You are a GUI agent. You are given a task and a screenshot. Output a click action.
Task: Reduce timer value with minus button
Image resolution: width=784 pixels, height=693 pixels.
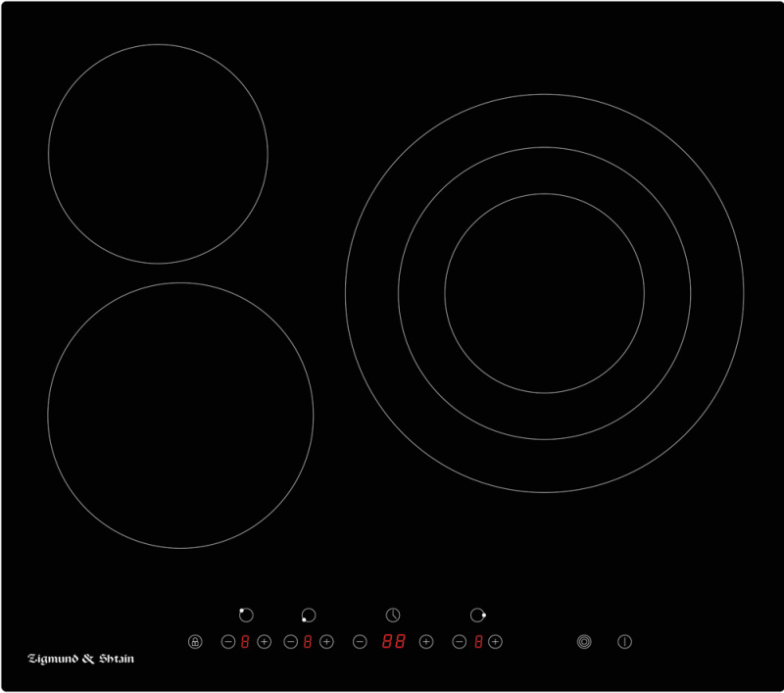(360, 642)
